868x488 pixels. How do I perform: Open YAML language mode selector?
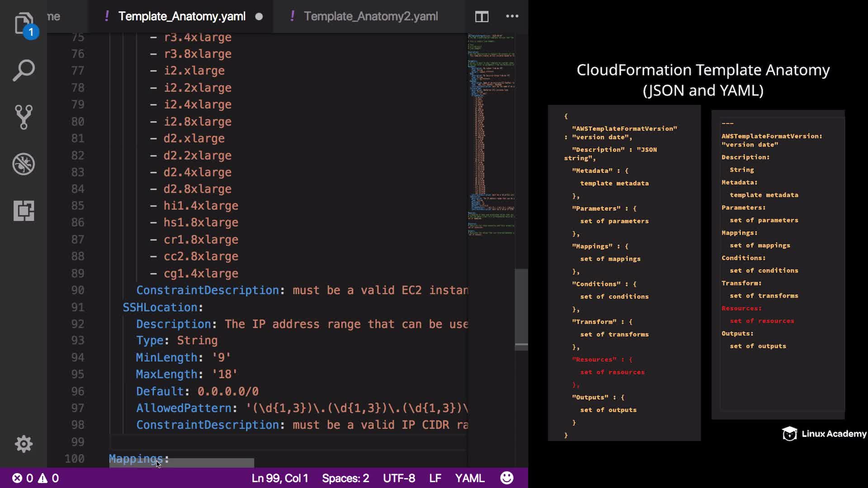pyautogui.click(x=469, y=478)
